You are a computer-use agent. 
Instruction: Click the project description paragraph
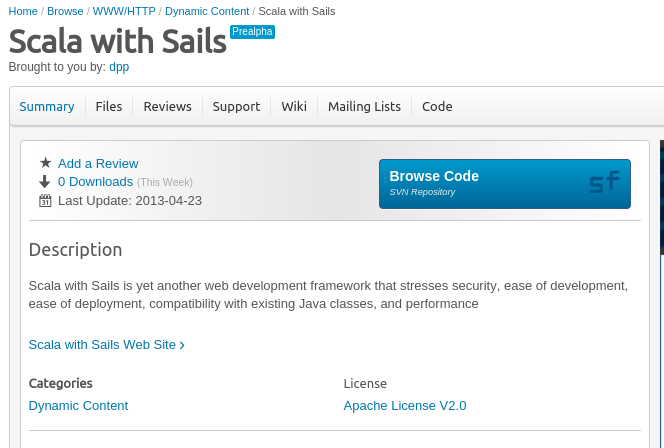(328, 295)
